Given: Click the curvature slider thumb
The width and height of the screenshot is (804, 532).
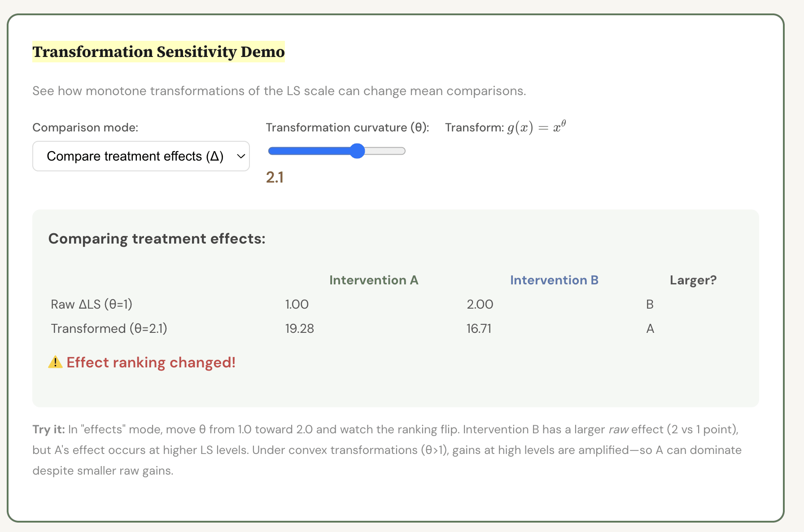Looking at the screenshot, I should [357, 151].
